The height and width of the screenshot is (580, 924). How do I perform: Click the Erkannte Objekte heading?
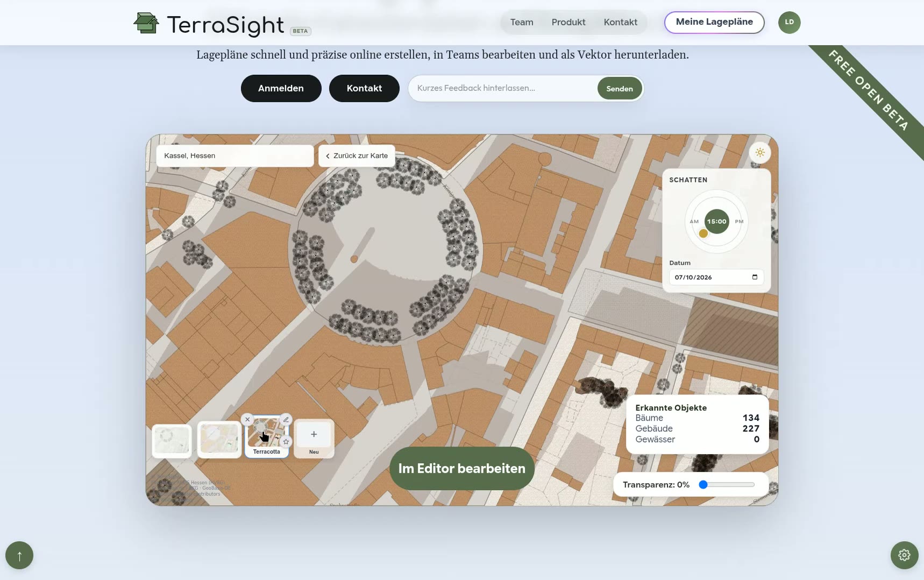(671, 408)
